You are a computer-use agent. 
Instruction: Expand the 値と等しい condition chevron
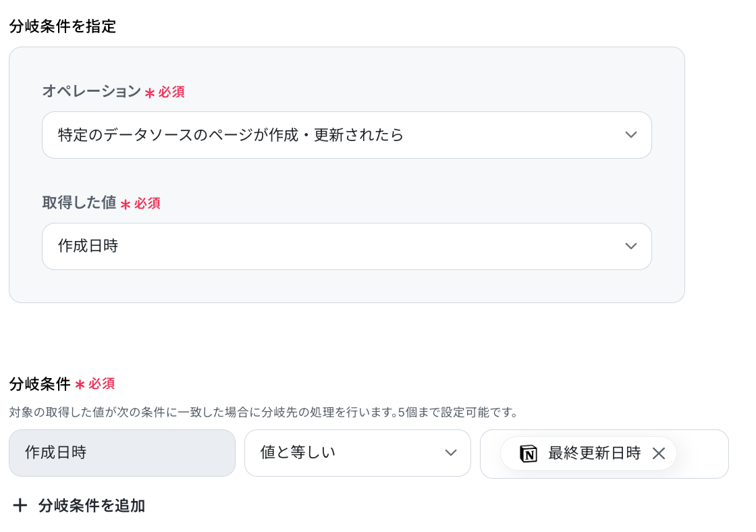pos(450,453)
